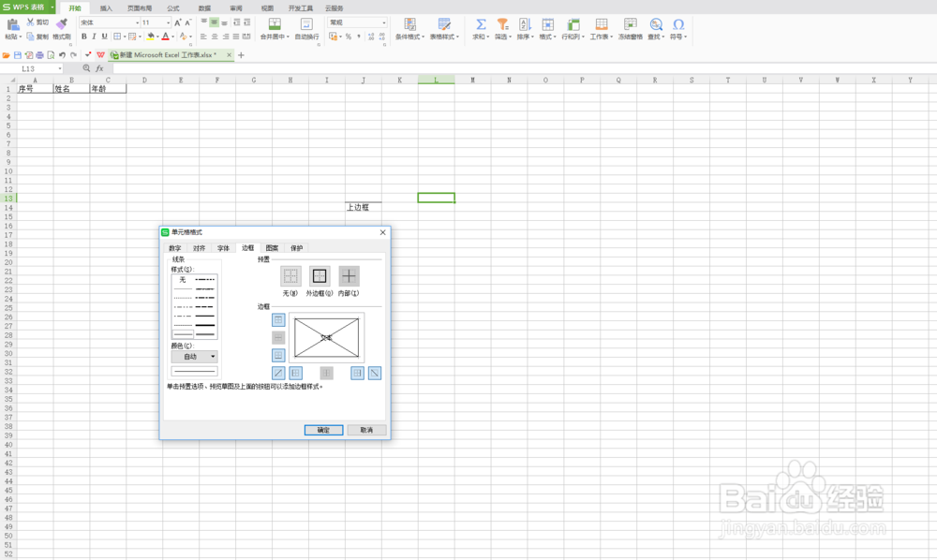Open the Filter tool 筛选
Viewport: 937px width, 560px height.
[x=501, y=25]
